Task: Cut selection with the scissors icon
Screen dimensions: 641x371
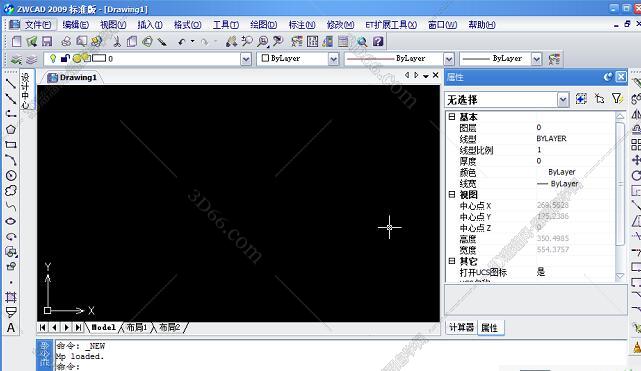Action: (117, 42)
